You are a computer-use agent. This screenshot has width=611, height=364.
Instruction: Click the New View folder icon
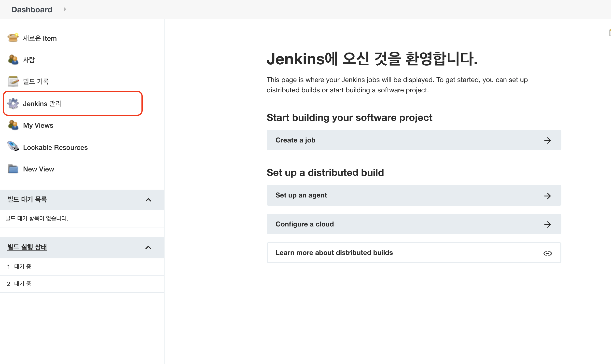click(13, 169)
